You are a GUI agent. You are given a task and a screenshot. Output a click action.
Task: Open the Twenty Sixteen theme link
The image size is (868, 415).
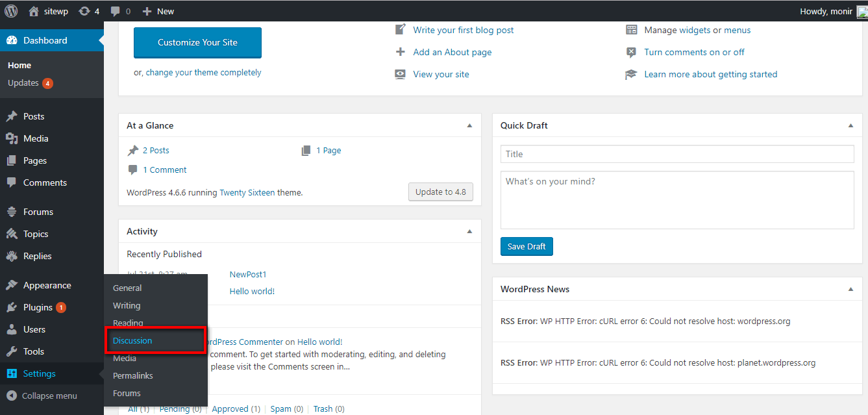point(247,192)
